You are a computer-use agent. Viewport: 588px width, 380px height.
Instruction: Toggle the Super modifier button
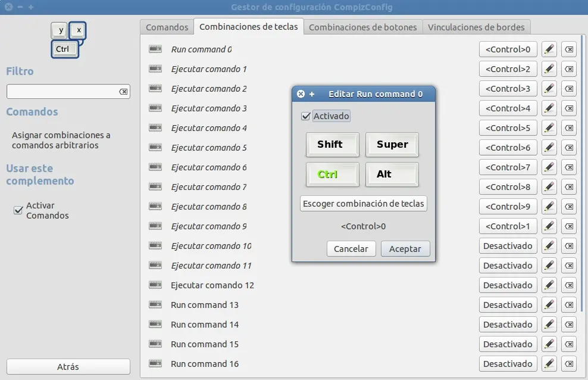[392, 144]
